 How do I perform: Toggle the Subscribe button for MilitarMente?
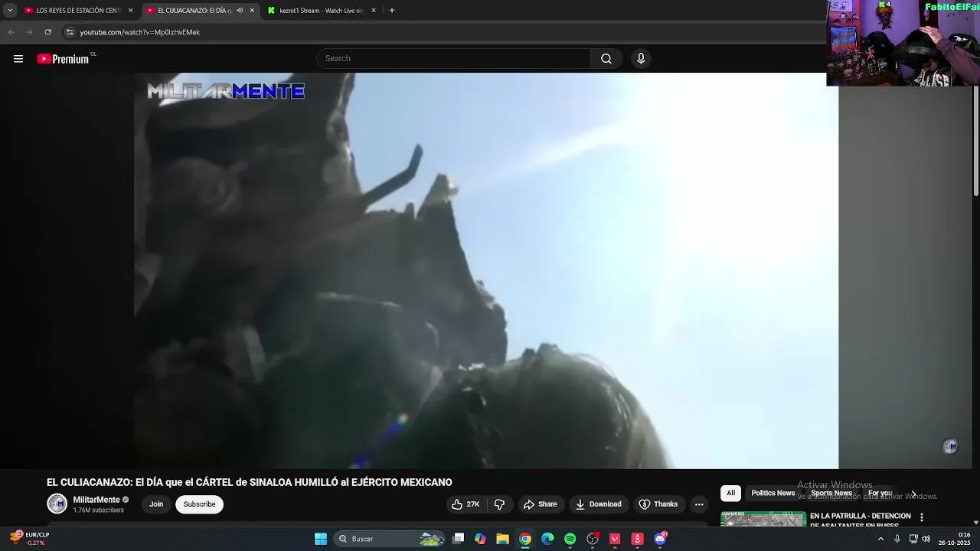199,504
